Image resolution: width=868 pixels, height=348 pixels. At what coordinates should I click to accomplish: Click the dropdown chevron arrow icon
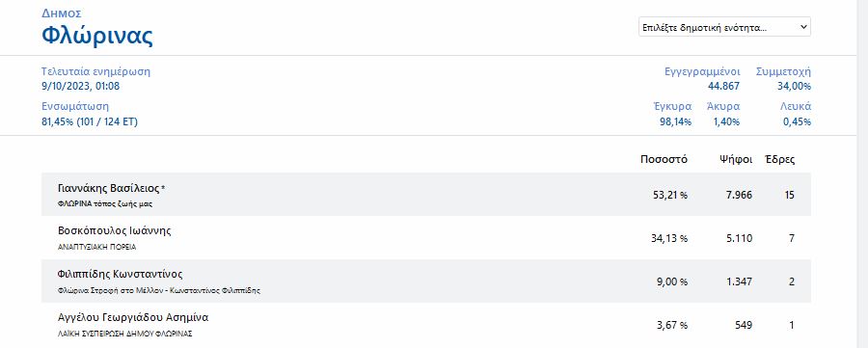pyautogui.click(x=802, y=27)
